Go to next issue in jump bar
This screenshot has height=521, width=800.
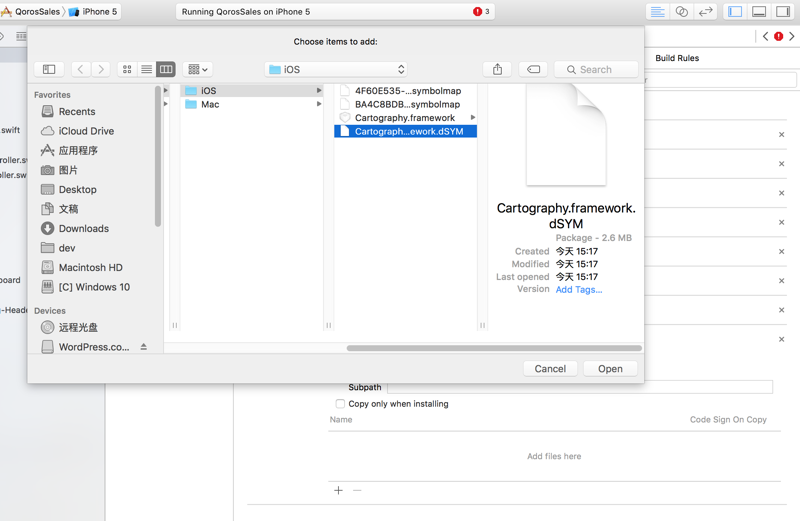pyautogui.click(x=792, y=36)
